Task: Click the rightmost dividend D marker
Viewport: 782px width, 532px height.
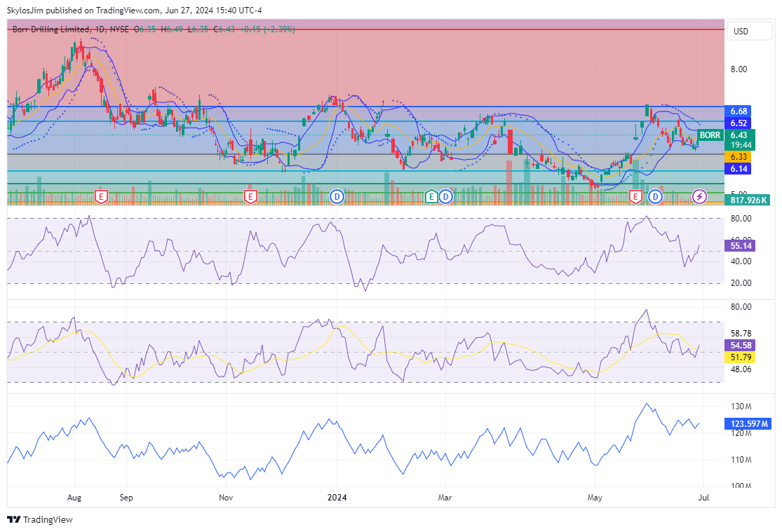Action: click(656, 196)
